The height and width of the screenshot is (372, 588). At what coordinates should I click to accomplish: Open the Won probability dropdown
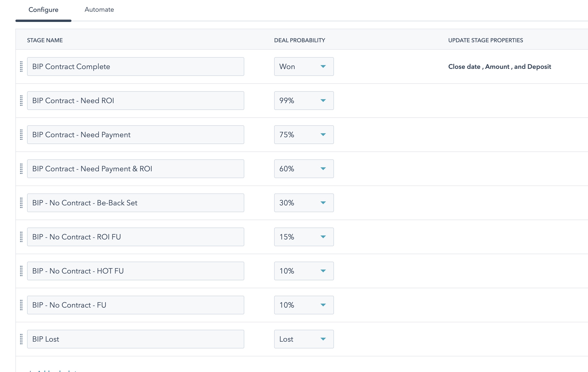click(x=304, y=66)
